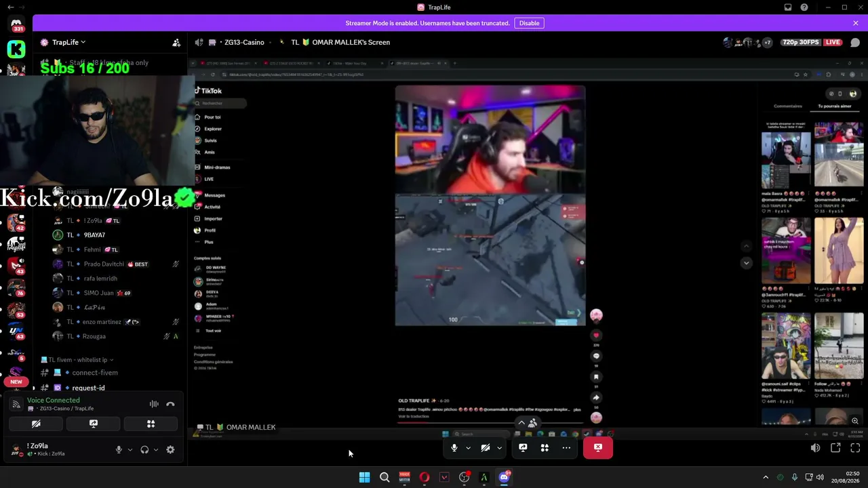Open Windows Start menu
The width and height of the screenshot is (868, 488).
pyautogui.click(x=364, y=477)
